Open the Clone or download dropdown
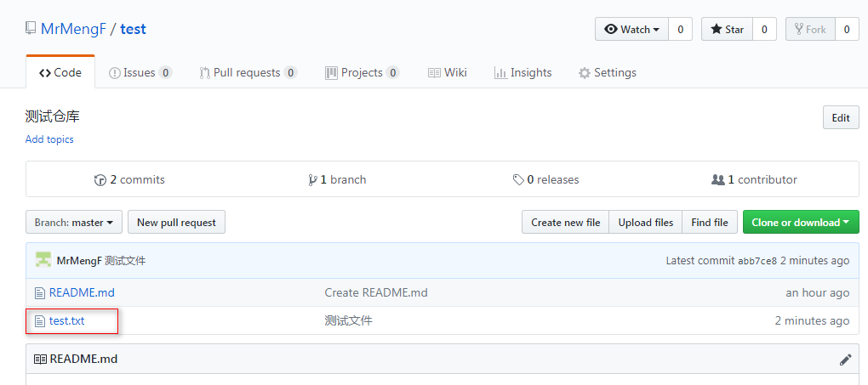The width and height of the screenshot is (868, 385). tap(800, 223)
